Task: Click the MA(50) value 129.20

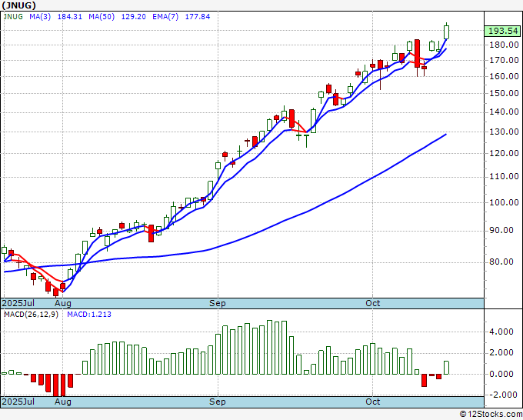Action: pyautogui.click(x=133, y=16)
